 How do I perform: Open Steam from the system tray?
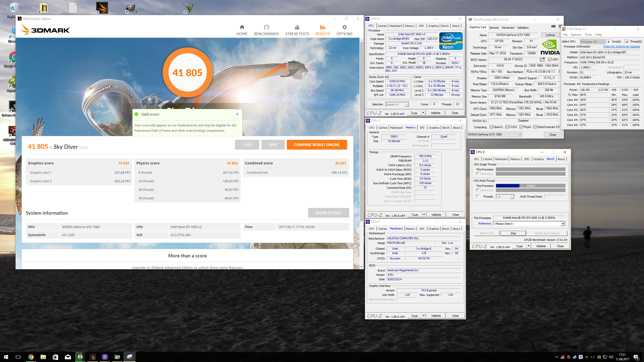click(x=575, y=357)
